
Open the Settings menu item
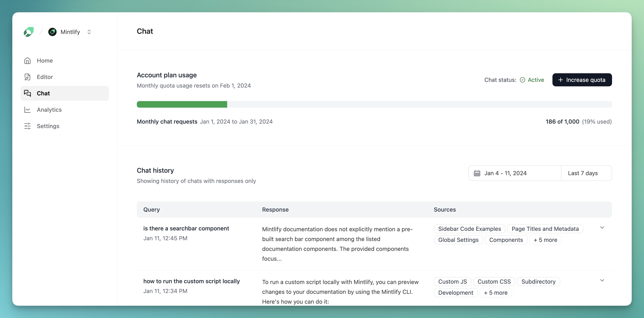point(48,126)
